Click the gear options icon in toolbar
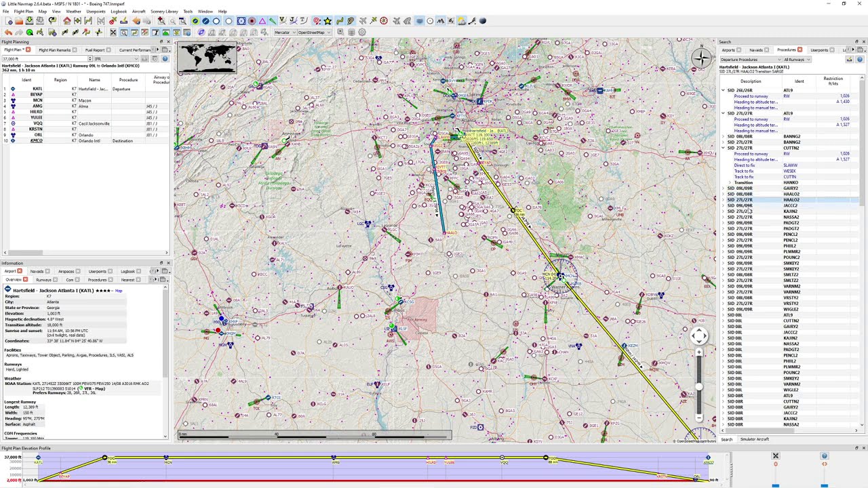Viewport: 868px width, 488px height. [x=362, y=32]
